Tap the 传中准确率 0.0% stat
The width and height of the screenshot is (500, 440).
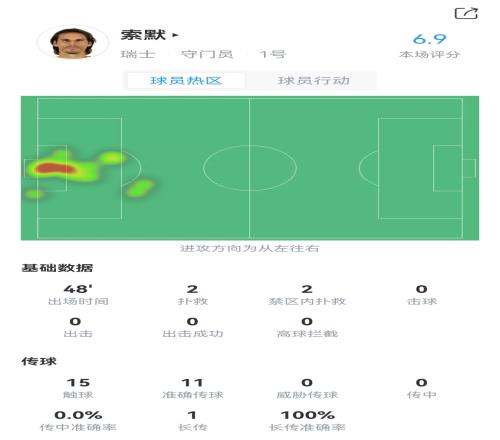pos(78,421)
